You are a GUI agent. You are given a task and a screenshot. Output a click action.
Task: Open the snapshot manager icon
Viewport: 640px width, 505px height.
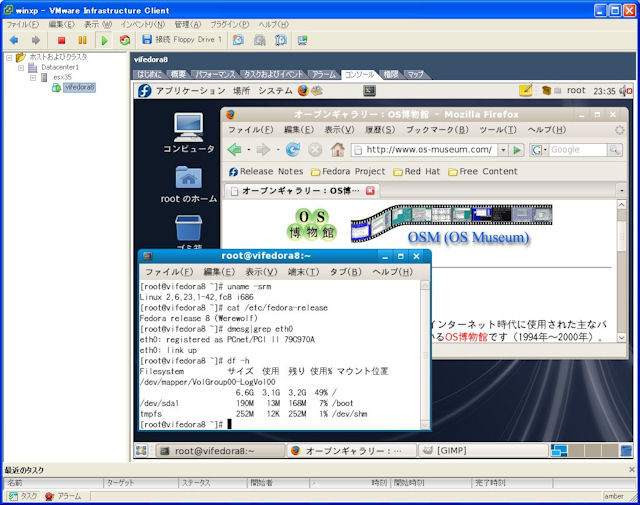click(x=281, y=40)
